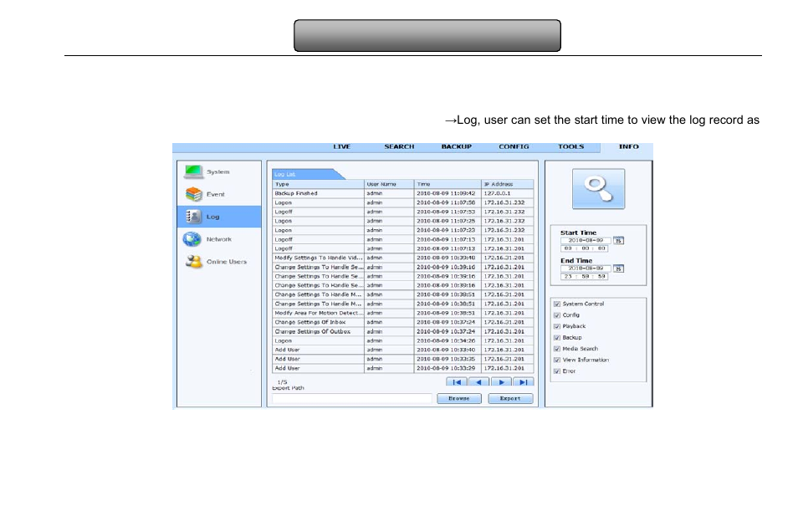Select the Backup Finished log row
The image size is (798, 532).
(x=403, y=193)
